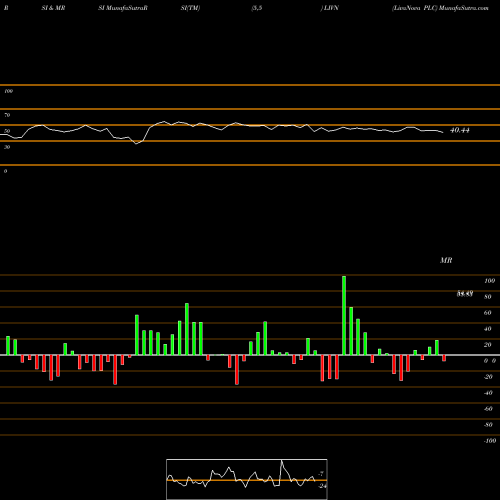This screenshot has width=500, height=500.
Task: Click the mini overview chart thumbnail
Action: pos(247,479)
